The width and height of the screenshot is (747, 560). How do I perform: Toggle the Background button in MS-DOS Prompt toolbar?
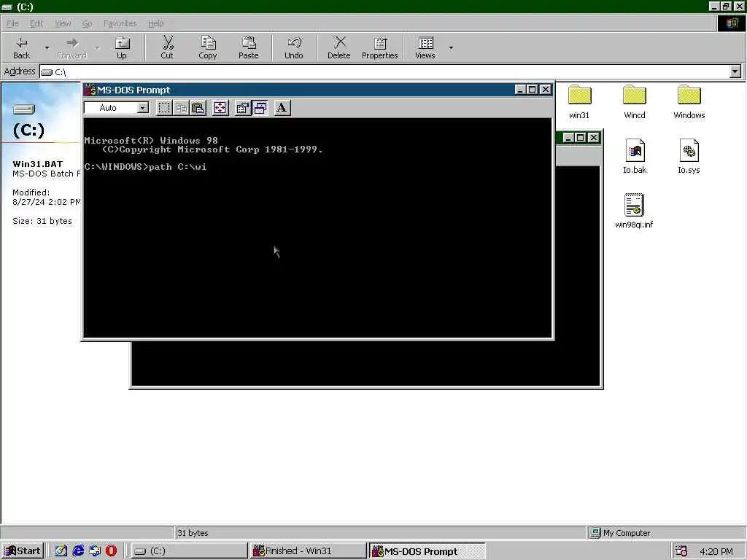260,108
